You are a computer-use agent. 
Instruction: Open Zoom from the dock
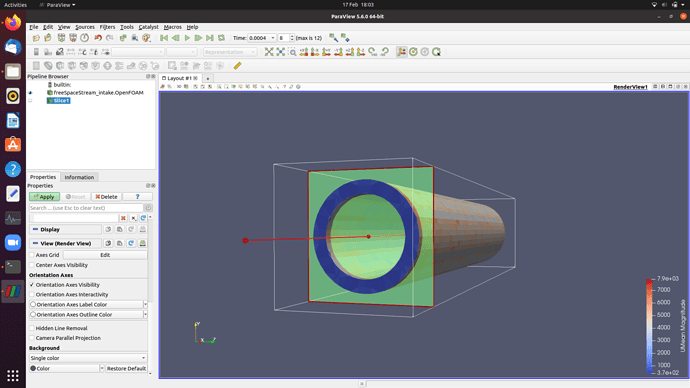[x=13, y=242]
